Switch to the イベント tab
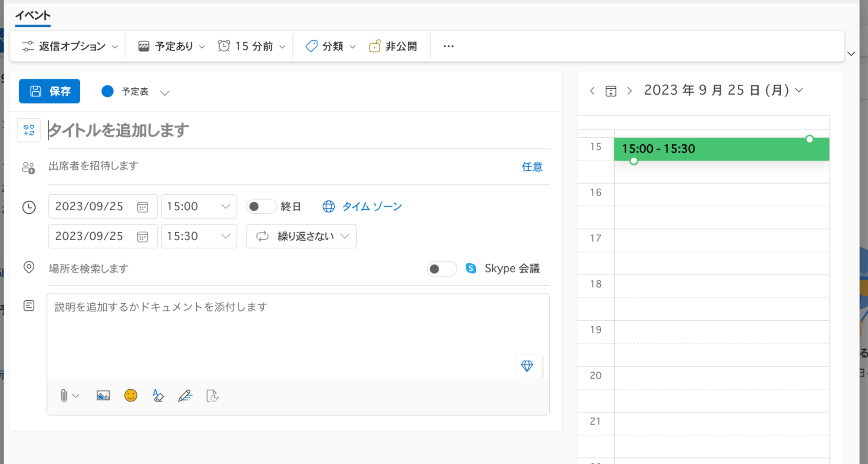 [x=33, y=16]
